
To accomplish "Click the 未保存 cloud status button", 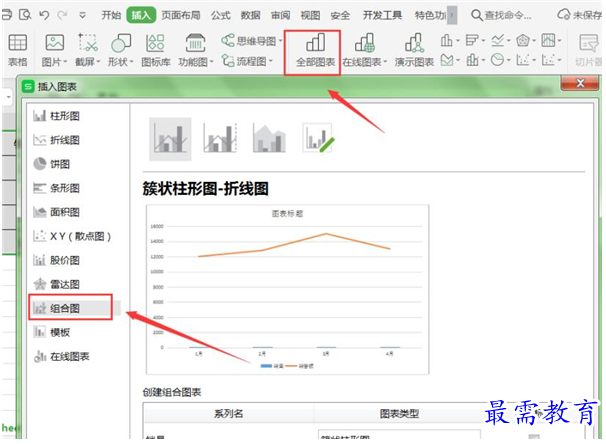I will [x=579, y=15].
